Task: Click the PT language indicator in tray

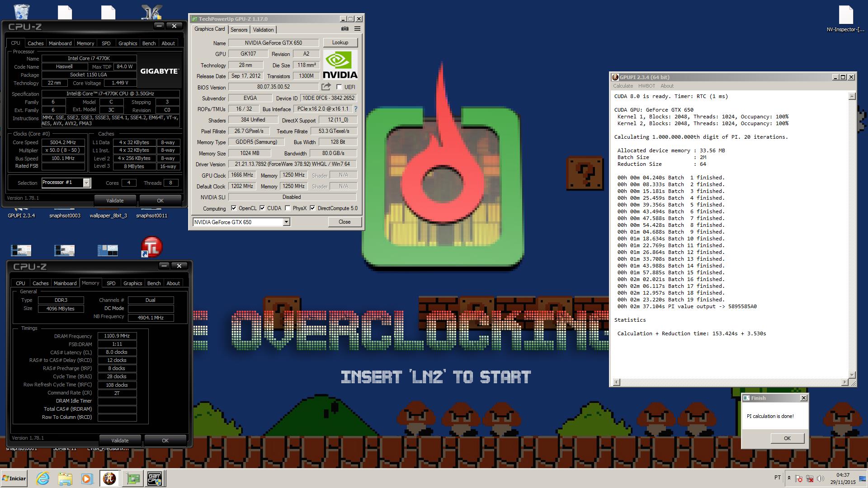Action: 778,478
